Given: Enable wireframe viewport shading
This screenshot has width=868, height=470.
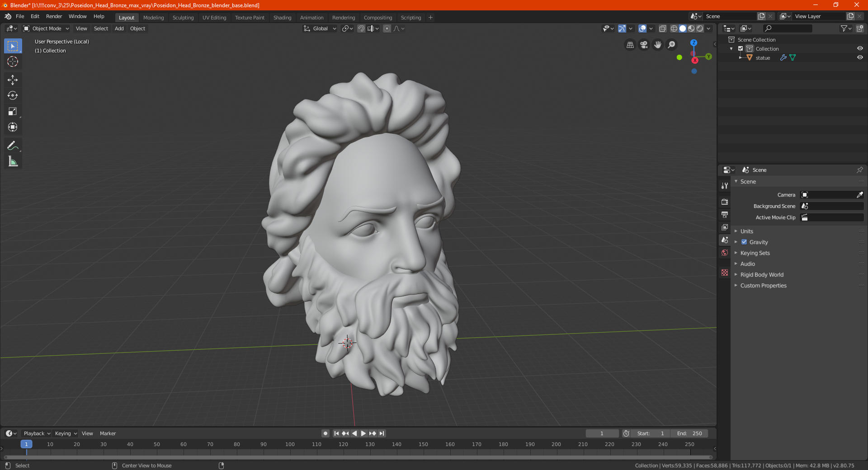Looking at the screenshot, I should coord(674,28).
